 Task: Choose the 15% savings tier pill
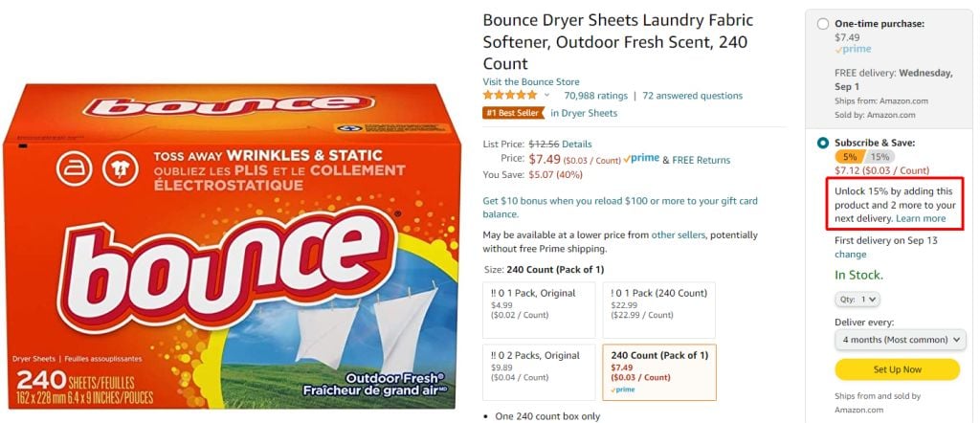pos(880,157)
